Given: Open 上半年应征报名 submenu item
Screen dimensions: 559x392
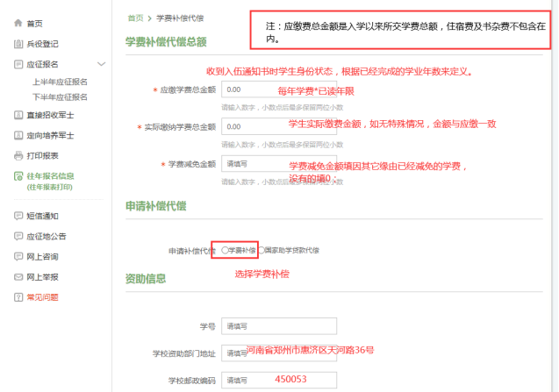Looking at the screenshot, I should [60, 82].
